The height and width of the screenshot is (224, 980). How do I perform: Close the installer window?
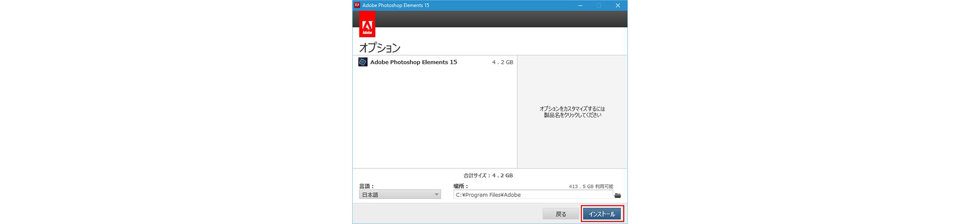(x=618, y=5)
